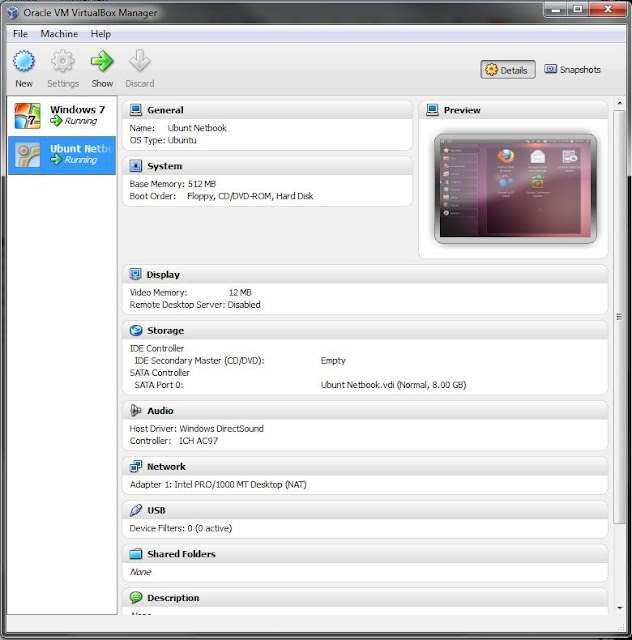Click the Windows 7 VM icon
Viewport: 632px width, 640px height.
27,116
